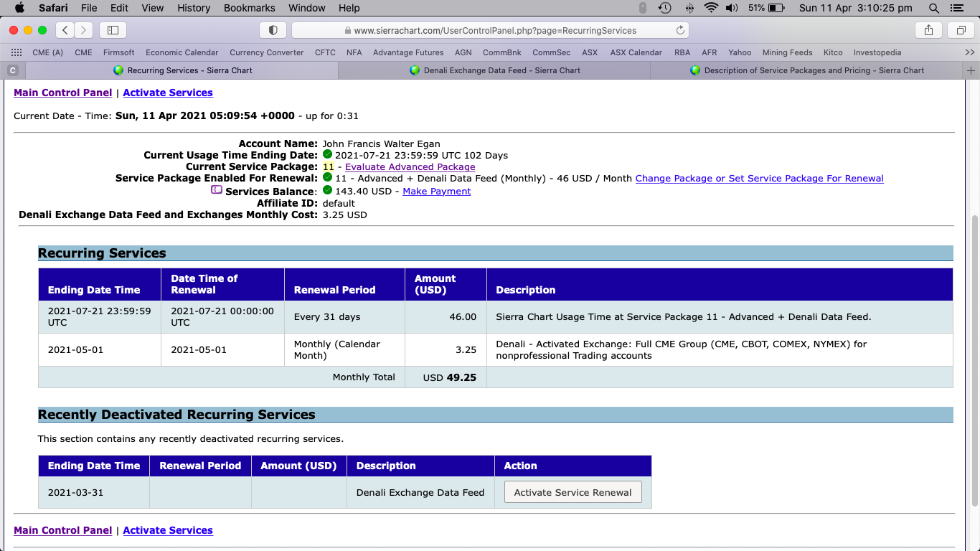Open the CFTC bookmark
Viewport: 980px width, 551px height.
[x=325, y=52]
